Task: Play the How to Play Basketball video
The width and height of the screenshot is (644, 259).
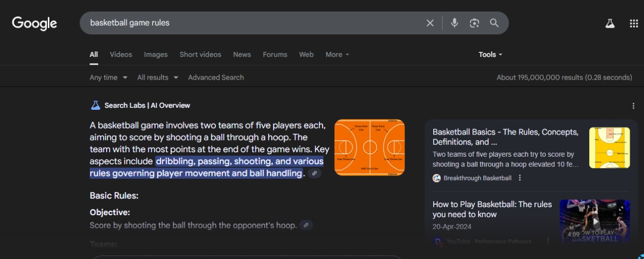Action: pos(595,221)
